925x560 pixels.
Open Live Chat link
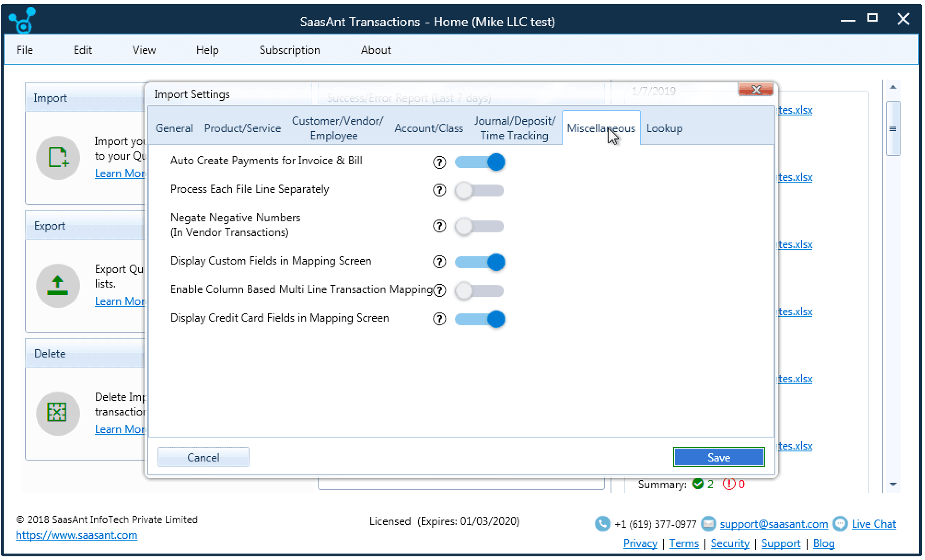tap(873, 524)
